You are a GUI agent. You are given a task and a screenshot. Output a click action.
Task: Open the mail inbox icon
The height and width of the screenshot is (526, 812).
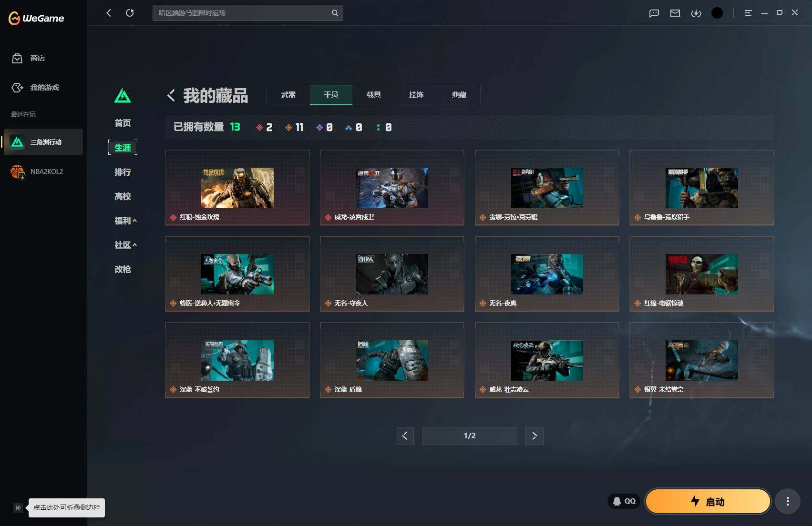tap(675, 13)
